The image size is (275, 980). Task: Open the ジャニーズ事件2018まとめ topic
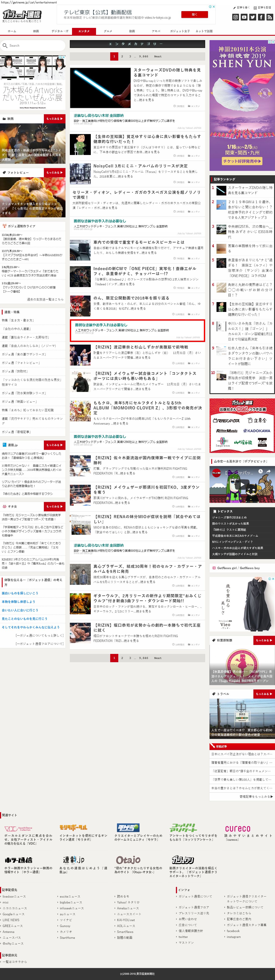click(x=230, y=517)
